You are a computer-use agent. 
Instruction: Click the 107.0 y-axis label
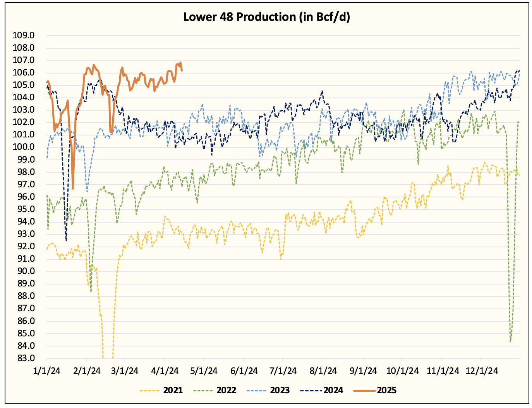(24, 60)
